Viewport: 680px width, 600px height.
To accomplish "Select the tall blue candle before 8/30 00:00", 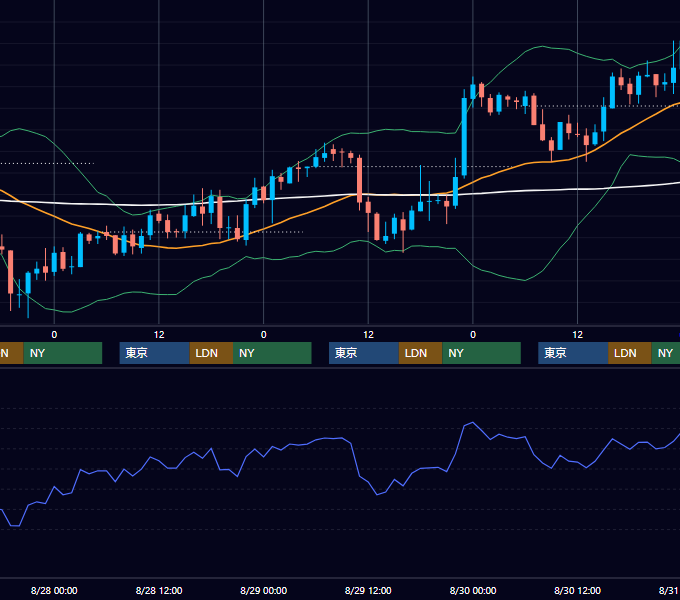I will [464, 137].
